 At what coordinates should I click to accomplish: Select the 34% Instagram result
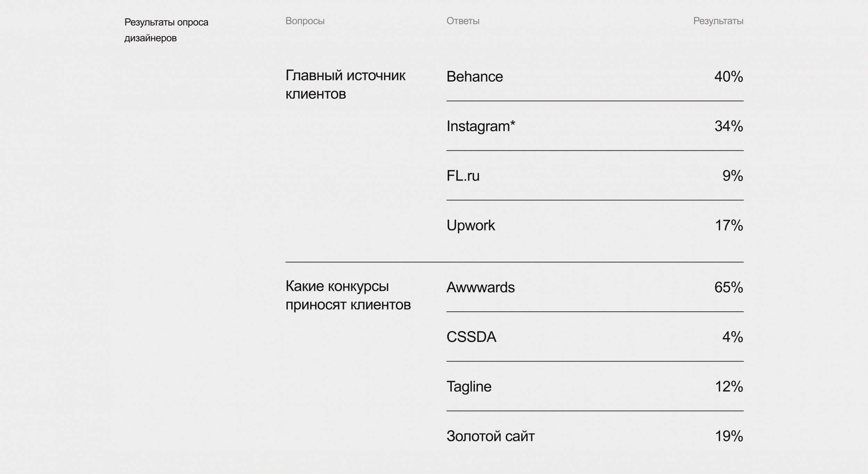728,126
